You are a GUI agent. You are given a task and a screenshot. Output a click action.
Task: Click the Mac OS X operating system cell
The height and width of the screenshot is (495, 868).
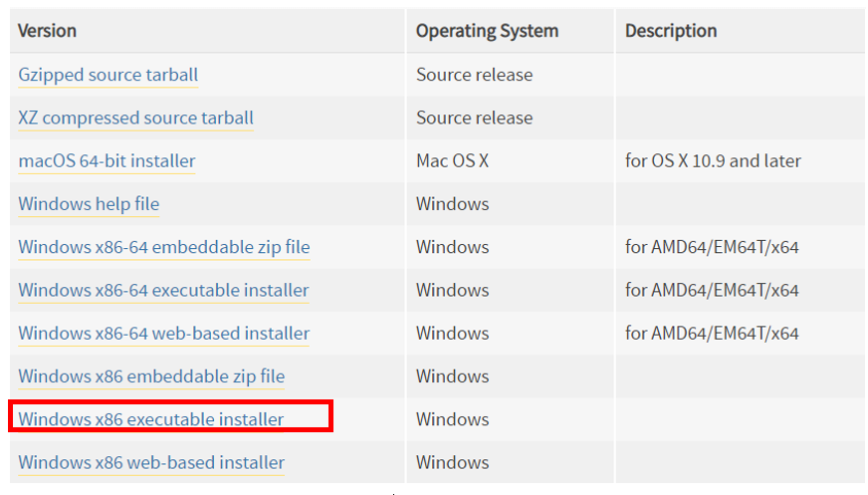tap(452, 161)
